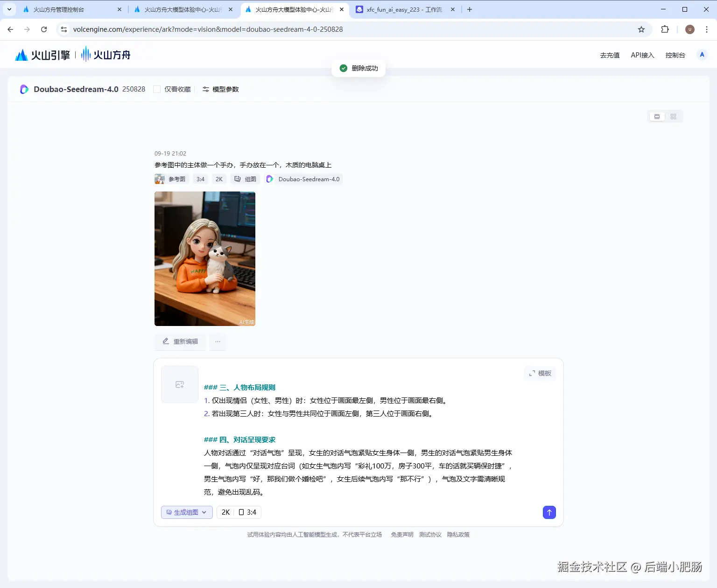Open API接入 link
Screen dimensions: 717x588
(x=642, y=55)
